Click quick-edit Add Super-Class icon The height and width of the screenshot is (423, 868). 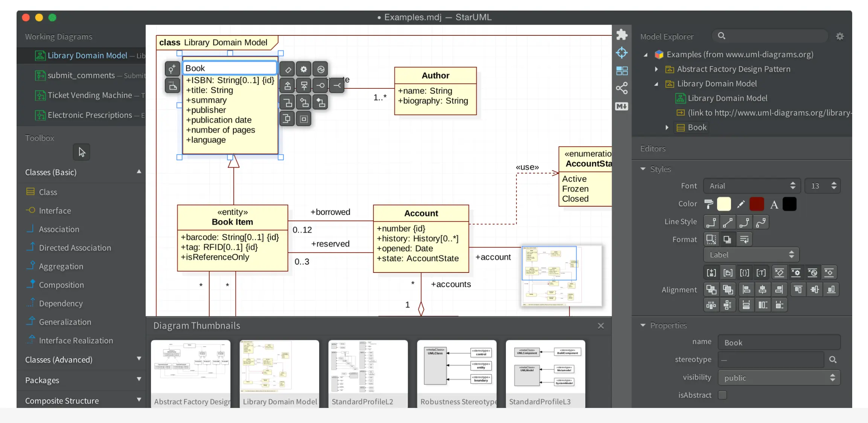click(304, 86)
